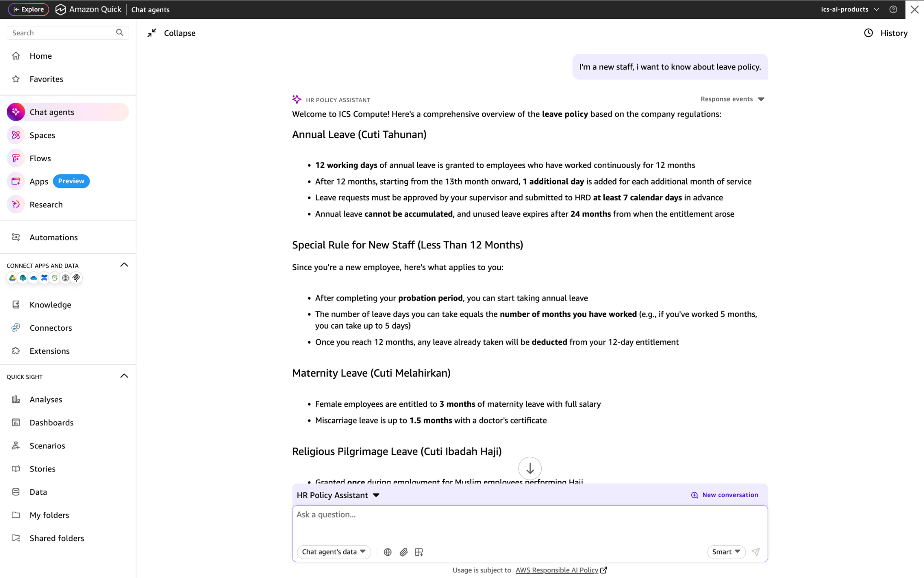This screenshot has width=924, height=578.
Task: Collapse the Connect Apps and Data section
Action: tap(124, 265)
